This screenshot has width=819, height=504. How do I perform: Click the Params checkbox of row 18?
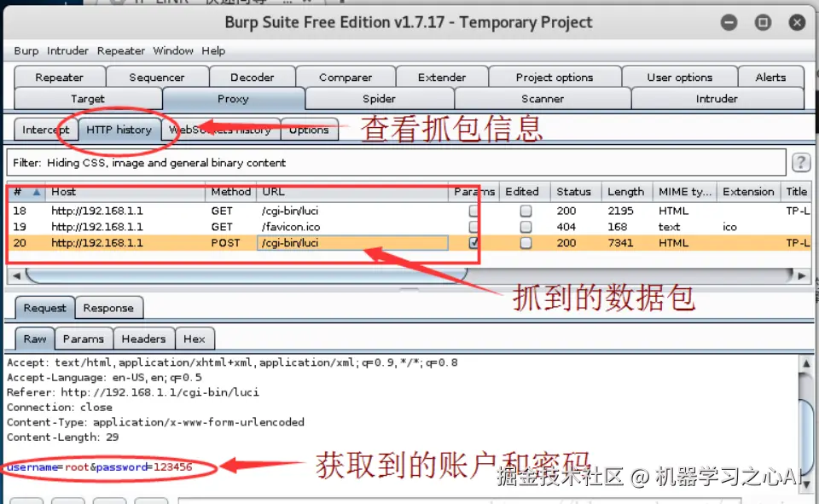tap(473, 211)
